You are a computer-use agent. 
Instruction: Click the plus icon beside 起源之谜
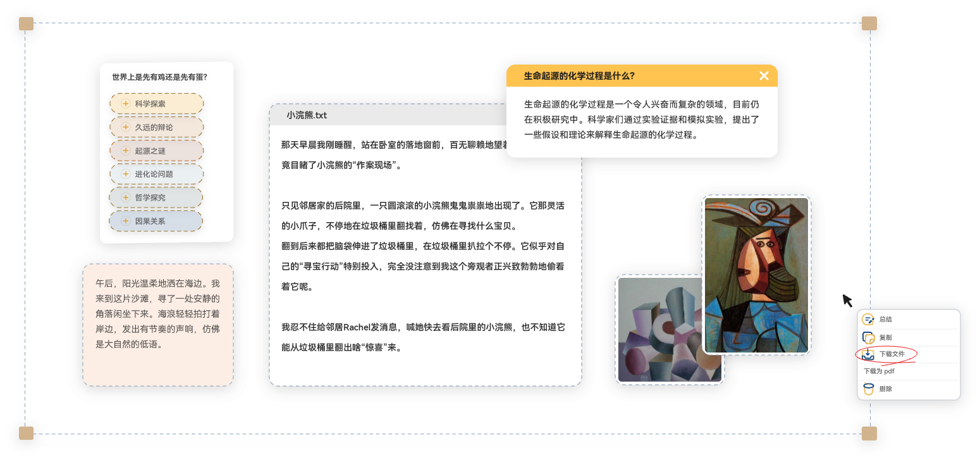(x=125, y=151)
